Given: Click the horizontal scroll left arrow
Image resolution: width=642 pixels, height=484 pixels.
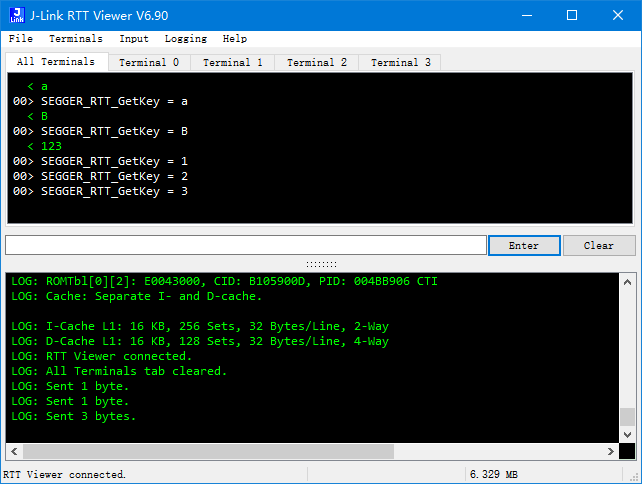Looking at the screenshot, I should coord(14,451).
